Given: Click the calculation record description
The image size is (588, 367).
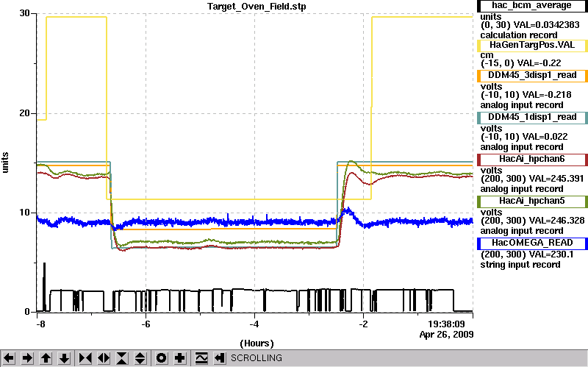Looking at the screenshot, I should pyautogui.click(x=519, y=35).
